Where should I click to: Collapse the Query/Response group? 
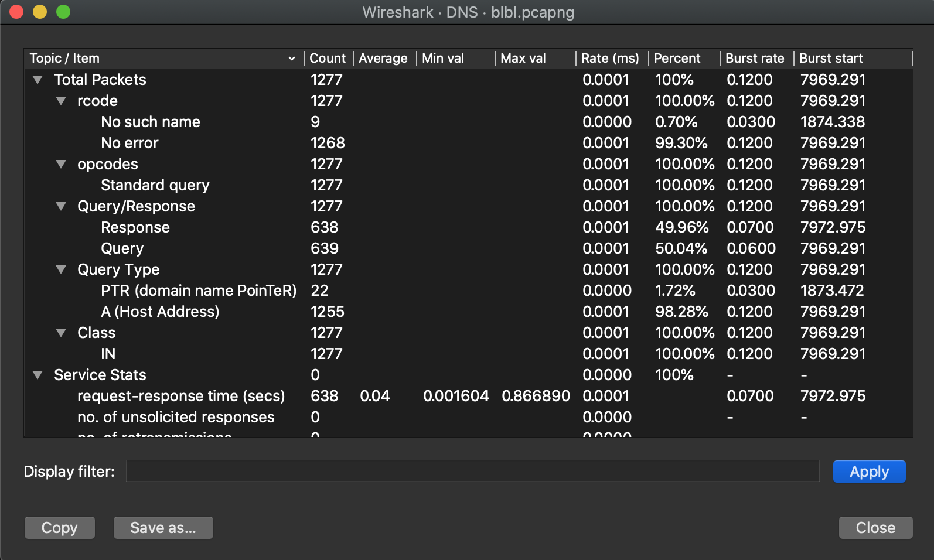coord(61,206)
